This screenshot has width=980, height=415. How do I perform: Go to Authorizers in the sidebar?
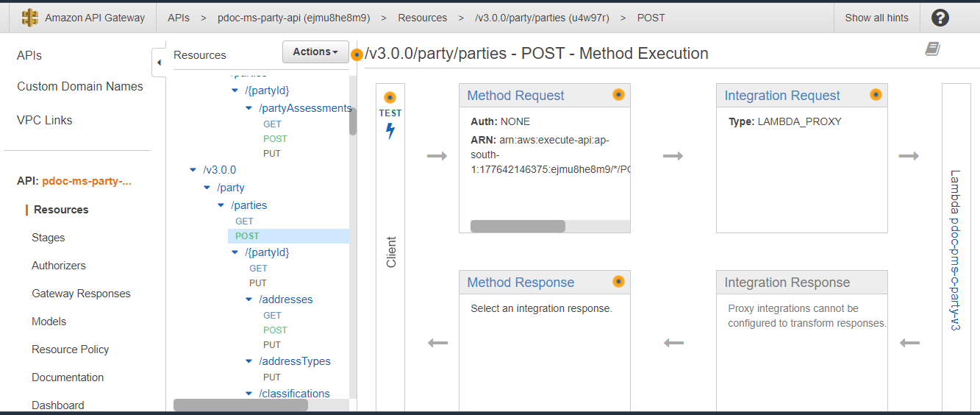click(59, 266)
